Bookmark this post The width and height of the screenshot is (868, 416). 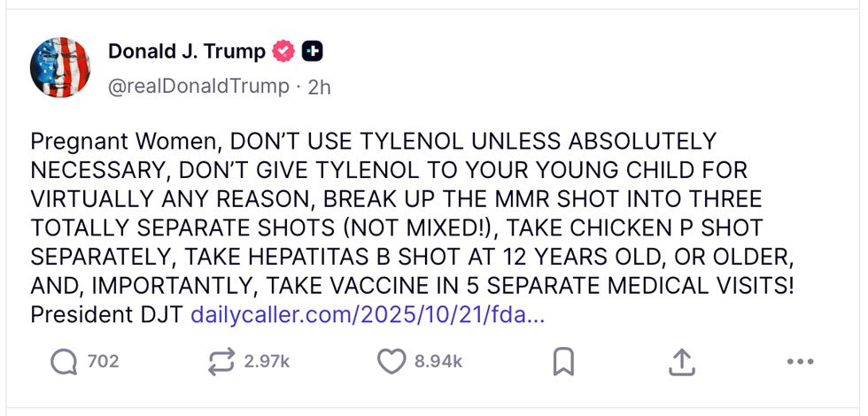click(x=563, y=361)
